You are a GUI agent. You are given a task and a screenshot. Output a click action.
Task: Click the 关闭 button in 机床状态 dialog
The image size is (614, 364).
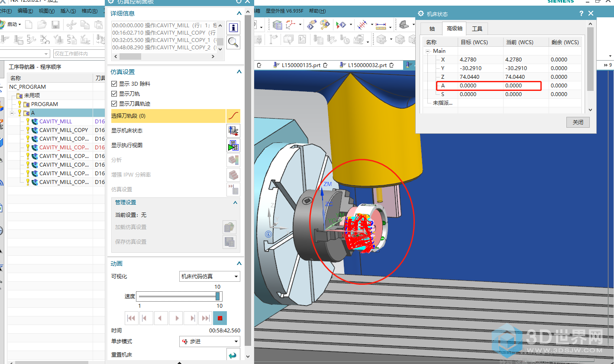[x=578, y=122]
